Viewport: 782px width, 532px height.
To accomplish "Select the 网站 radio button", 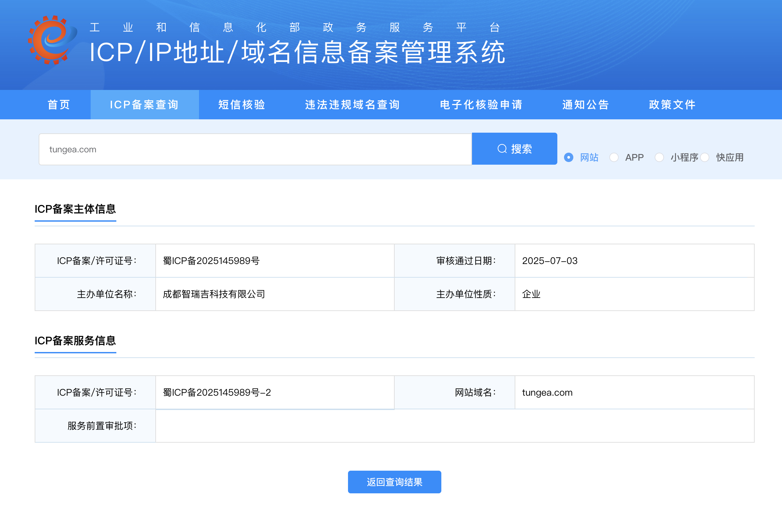I will [569, 157].
